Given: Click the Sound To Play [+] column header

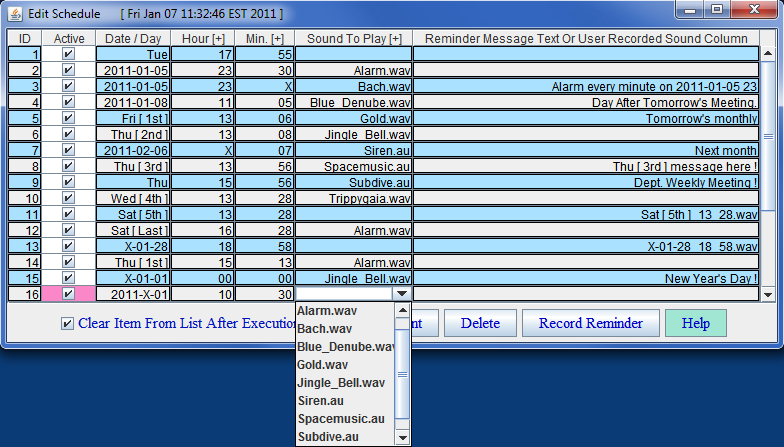Looking at the screenshot, I should click(354, 38).
